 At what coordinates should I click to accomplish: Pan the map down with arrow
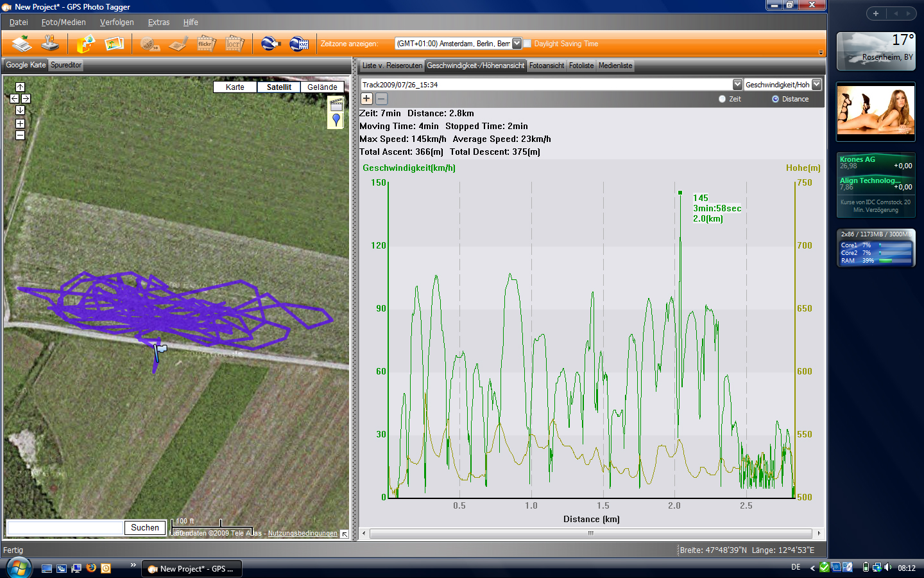(20, 110)
